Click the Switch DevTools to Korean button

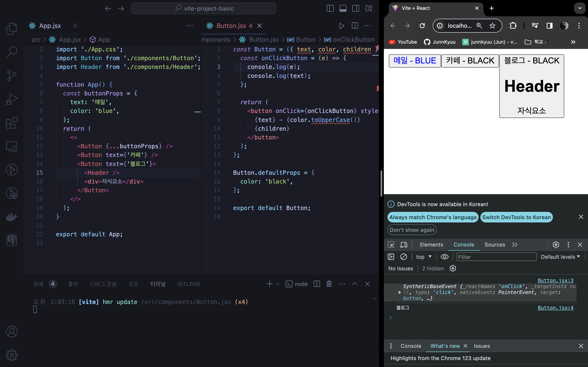[516, 217]
